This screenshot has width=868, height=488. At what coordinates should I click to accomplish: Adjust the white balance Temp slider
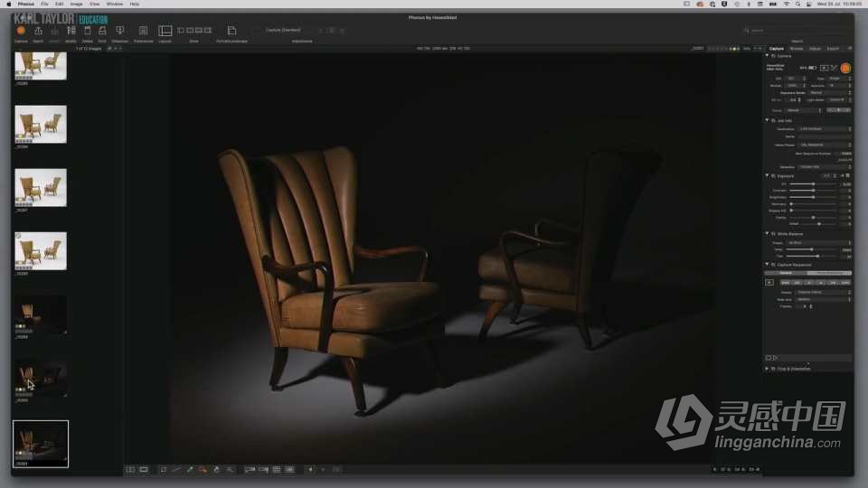(x=811, y=249)
